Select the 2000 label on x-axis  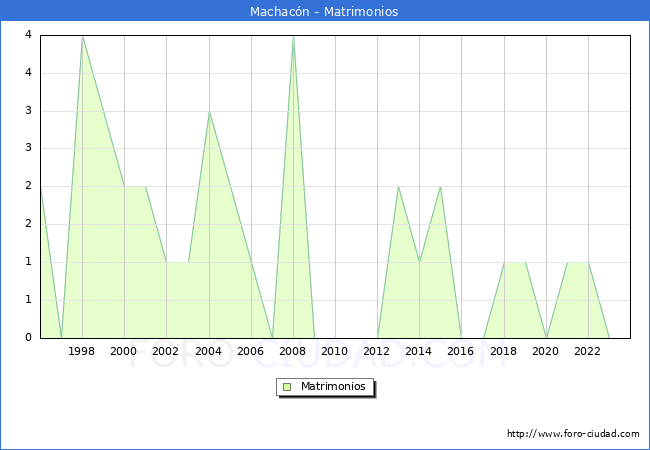click(x=124, y=351)
